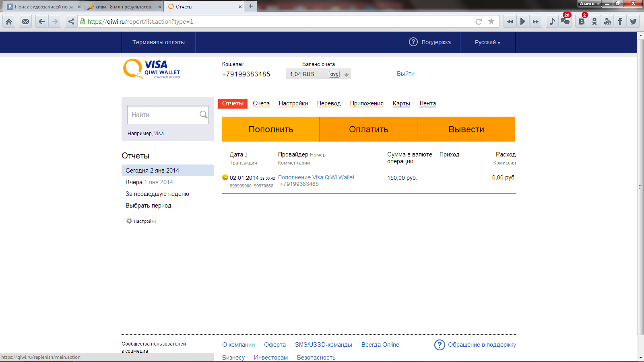Click the QVC card icon in balance
The width and height of the screenshot is (644, 362).
pyautogui.click(x=334, y=74)
